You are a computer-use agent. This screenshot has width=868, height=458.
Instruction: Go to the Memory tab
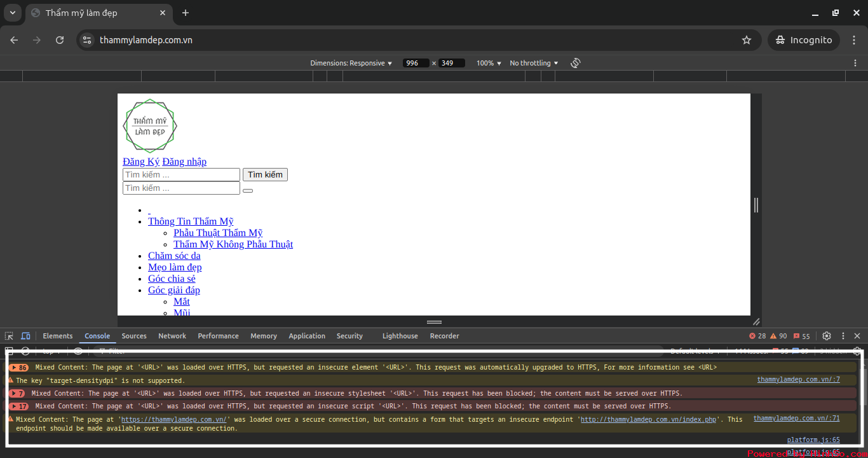[x=264, y=336]
